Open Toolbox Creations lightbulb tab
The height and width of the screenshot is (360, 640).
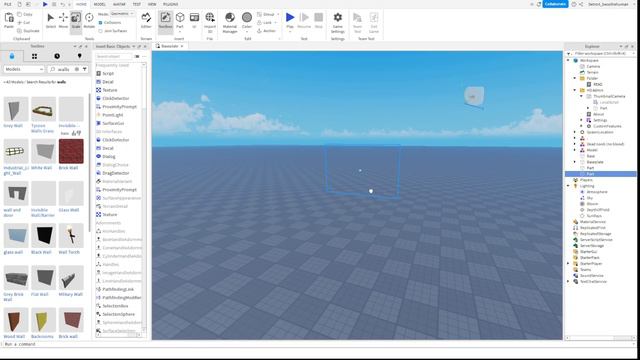tap(80, 56)
